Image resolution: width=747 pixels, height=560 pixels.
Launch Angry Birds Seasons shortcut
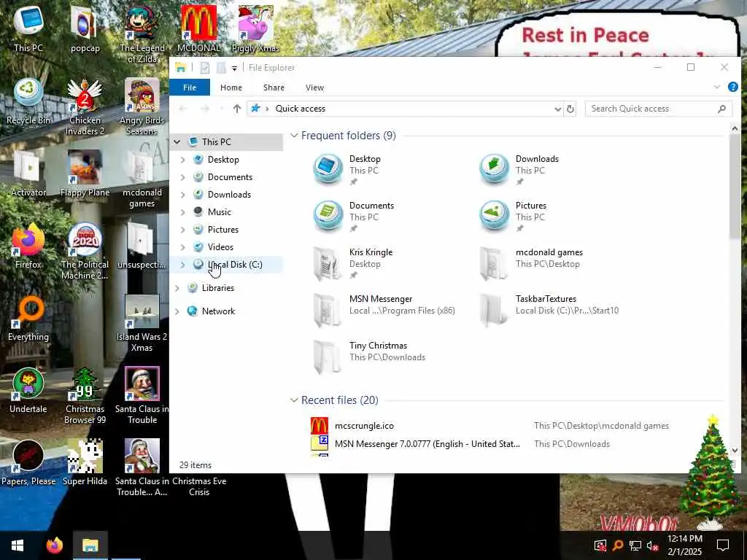pyautogui.click(x=142, y=107)
